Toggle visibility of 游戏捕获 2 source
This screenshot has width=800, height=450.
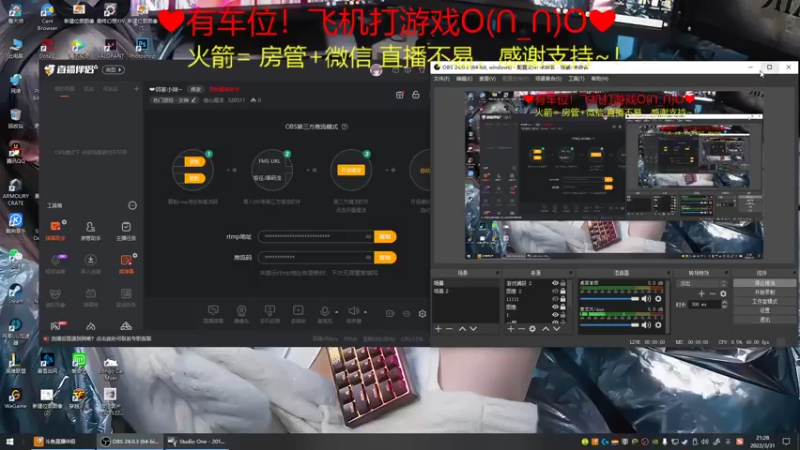tap(555, 283)
